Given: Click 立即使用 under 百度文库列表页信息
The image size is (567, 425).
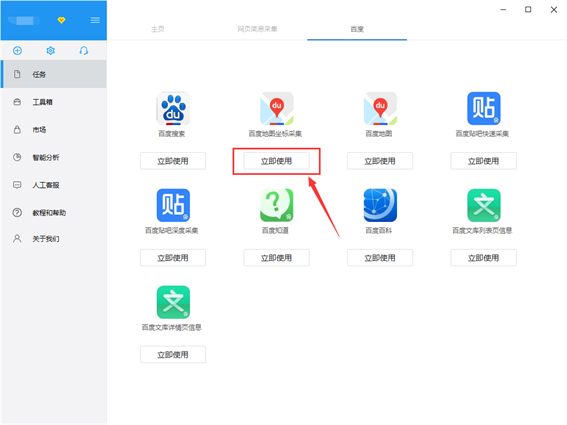Looking at the screenshot, I should (483, 258).
